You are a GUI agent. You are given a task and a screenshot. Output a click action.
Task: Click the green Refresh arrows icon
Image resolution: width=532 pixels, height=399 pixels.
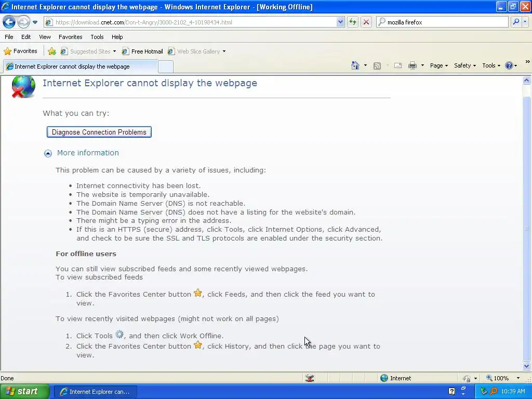pyautogui.click(x=353, y=22)
